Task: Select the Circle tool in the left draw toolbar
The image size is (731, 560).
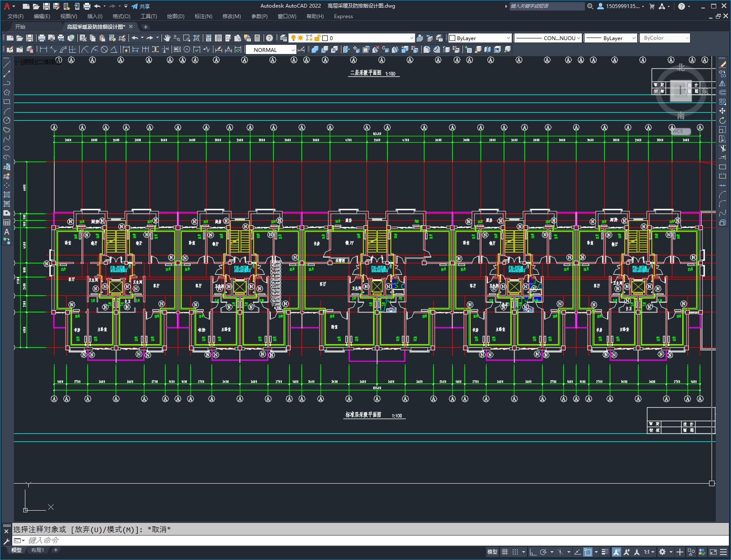Action: point(7,120)
